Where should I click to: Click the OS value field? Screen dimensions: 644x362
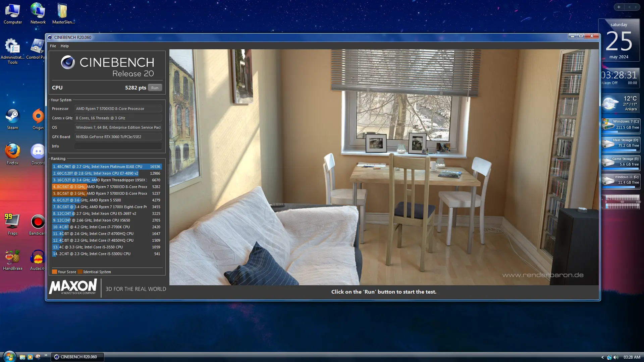[x=118, y=127]
